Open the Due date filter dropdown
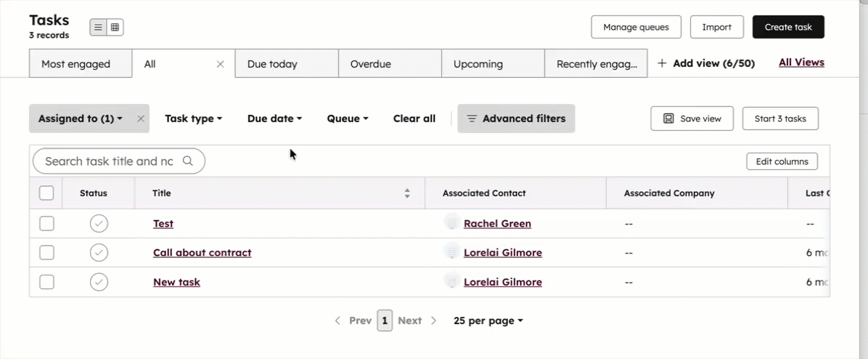The width and height of the screenshot is (868, 359). (x=274, y=118)
